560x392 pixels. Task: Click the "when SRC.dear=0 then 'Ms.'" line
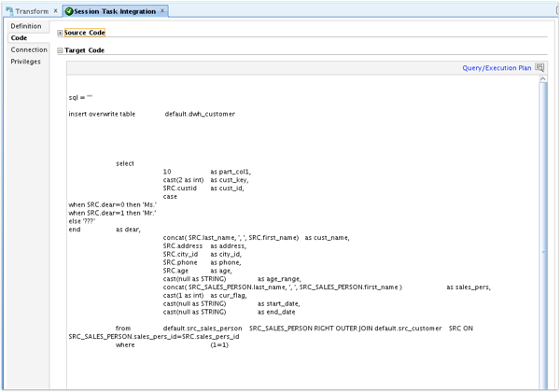click(113, 205)
